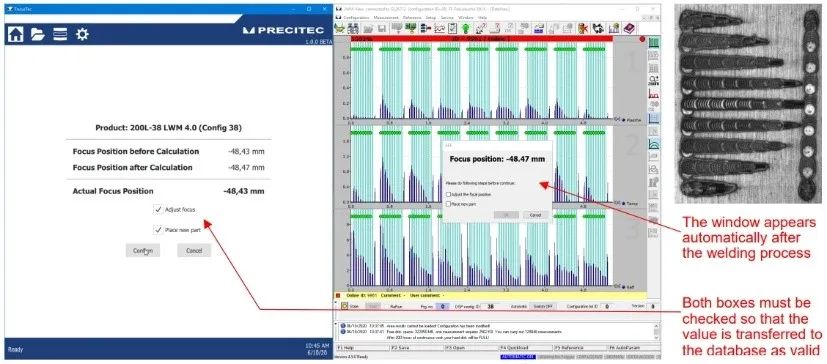Image resolution: width=827 pixels, height=364 pixels.
Task: Check Adjust the focal position in dialog
Action: [448, 195]
